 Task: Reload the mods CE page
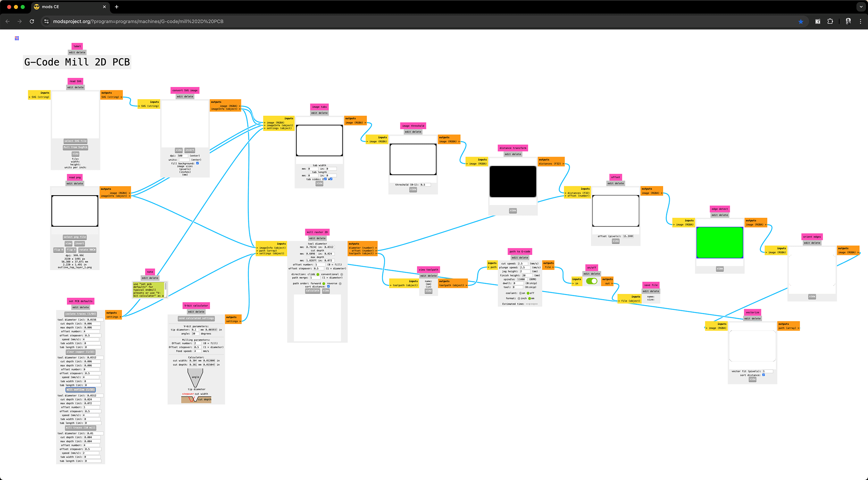point(32,22)
